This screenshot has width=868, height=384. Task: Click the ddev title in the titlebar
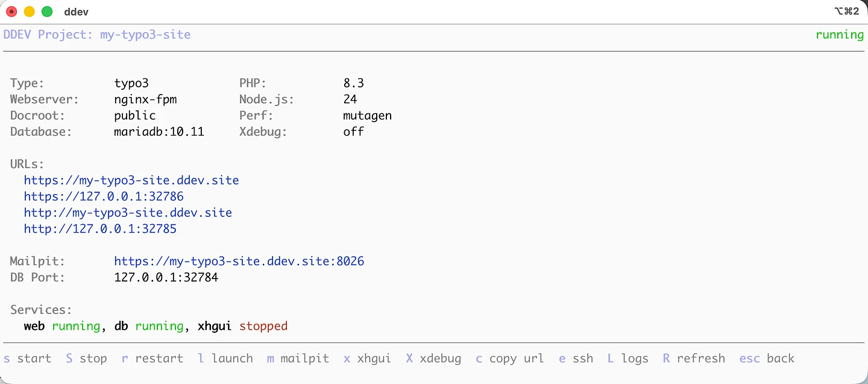pyautogui.click(x=76, y=11)
